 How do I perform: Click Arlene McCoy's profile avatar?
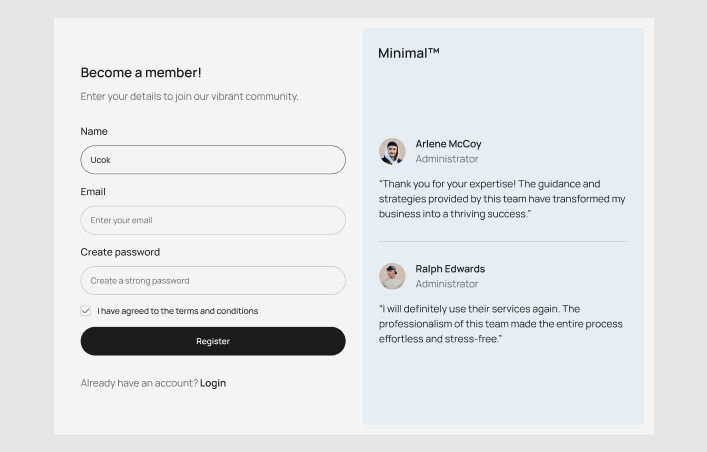392,151
